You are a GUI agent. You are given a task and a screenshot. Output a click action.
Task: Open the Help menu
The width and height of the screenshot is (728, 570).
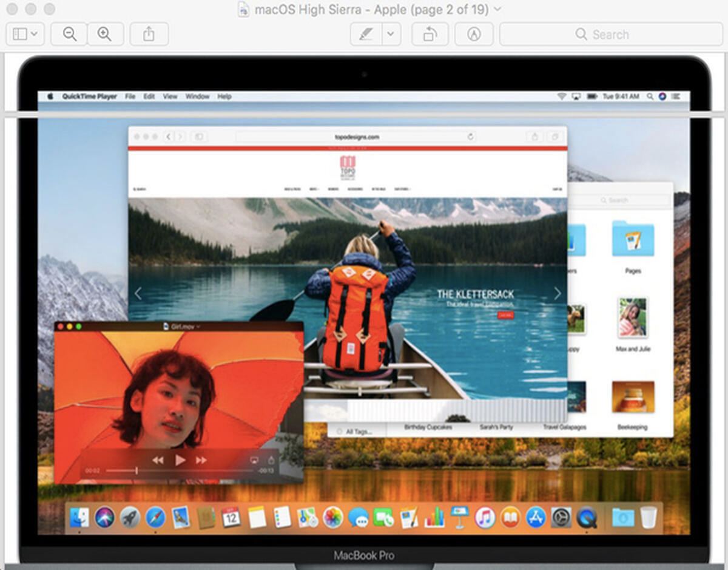coord(224,97)
